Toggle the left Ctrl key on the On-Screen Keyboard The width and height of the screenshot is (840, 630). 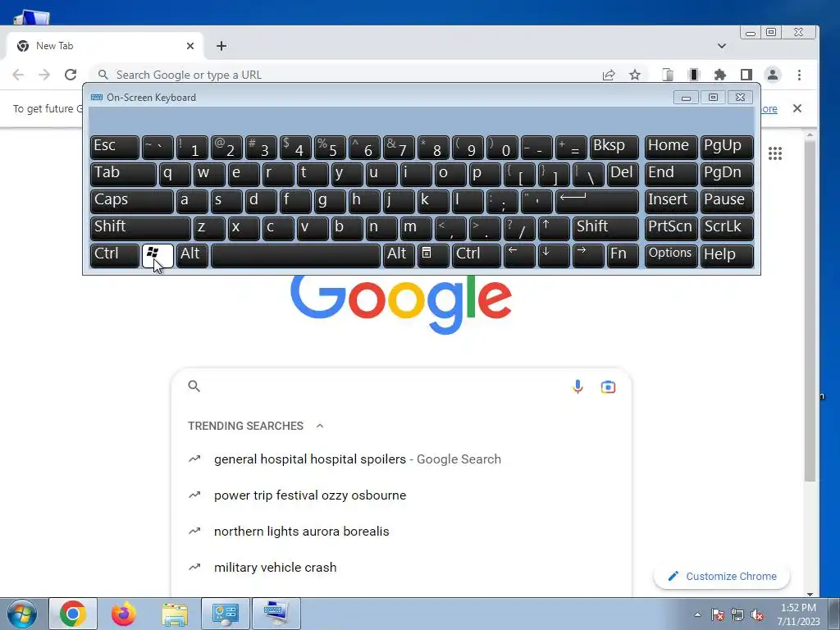tap(115, 256)
